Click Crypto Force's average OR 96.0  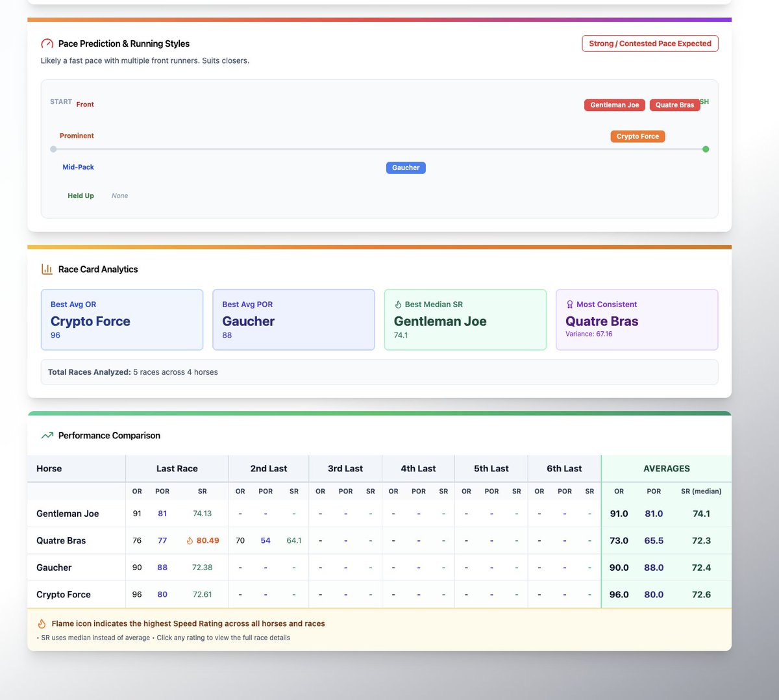coord(619,594)
